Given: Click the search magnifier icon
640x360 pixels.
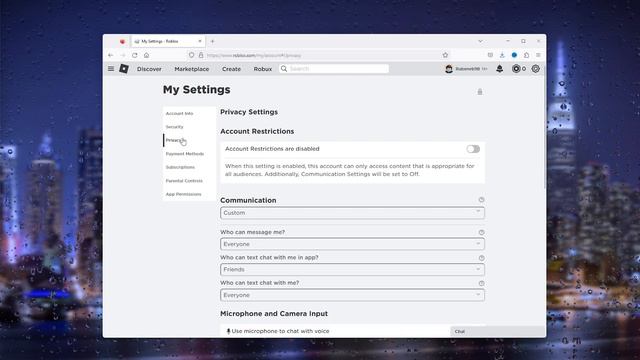Looking at the screenshot, I should point(284,69).
